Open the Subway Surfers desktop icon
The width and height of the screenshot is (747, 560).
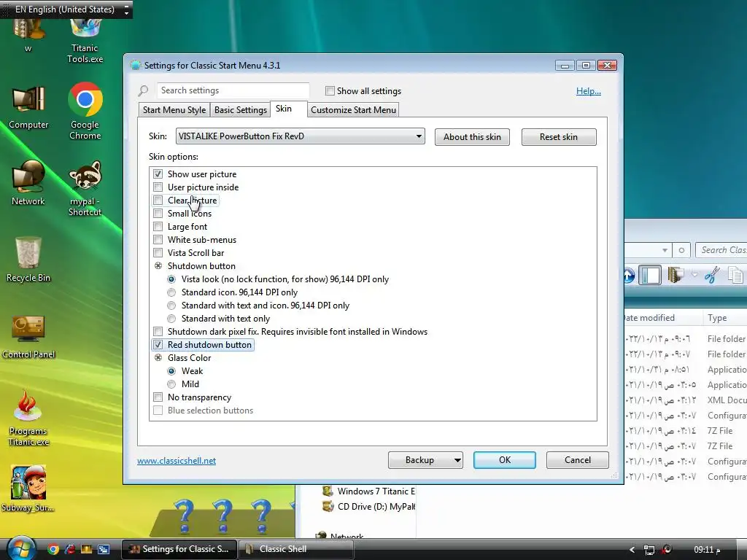click(x=28, y=489)
